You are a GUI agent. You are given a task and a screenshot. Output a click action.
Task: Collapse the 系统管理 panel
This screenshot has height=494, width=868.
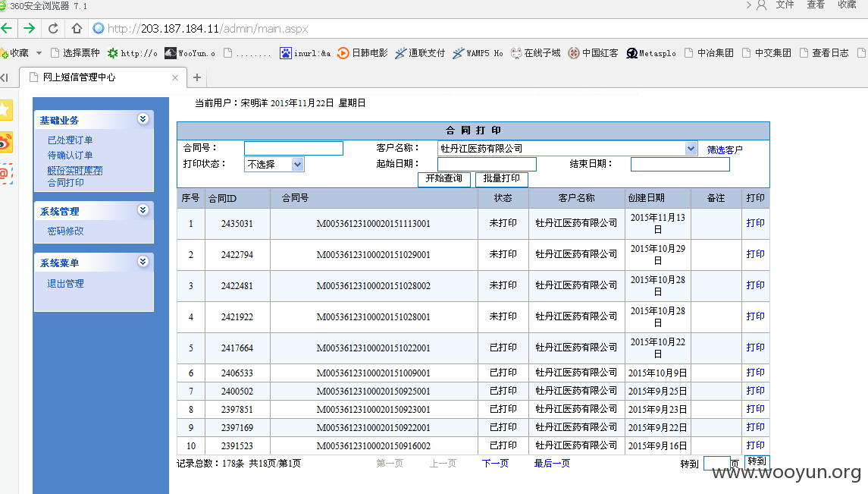click(143, 210)
